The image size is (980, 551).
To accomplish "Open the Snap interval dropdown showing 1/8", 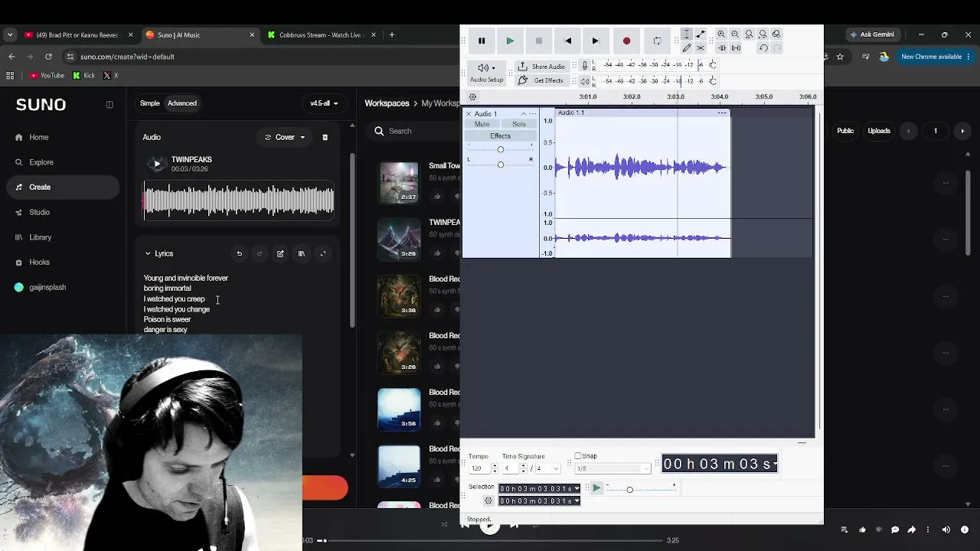I will pos(612,468).
